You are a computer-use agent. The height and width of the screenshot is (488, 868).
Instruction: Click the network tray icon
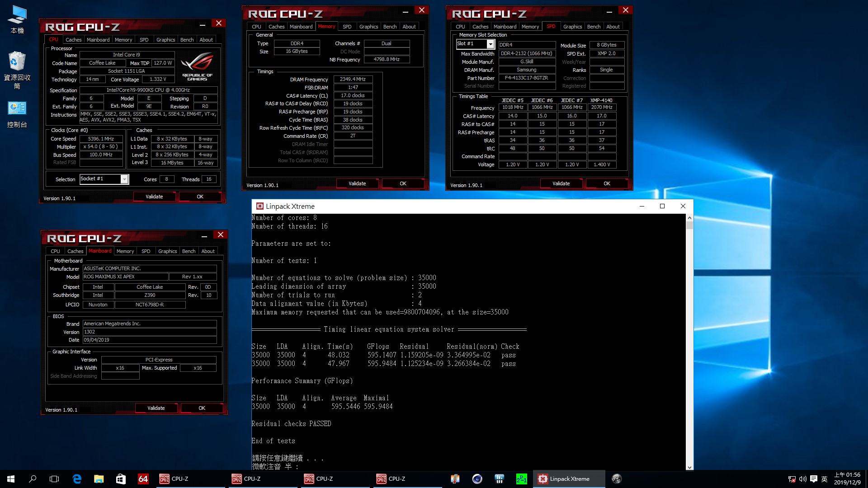point(792,479)
